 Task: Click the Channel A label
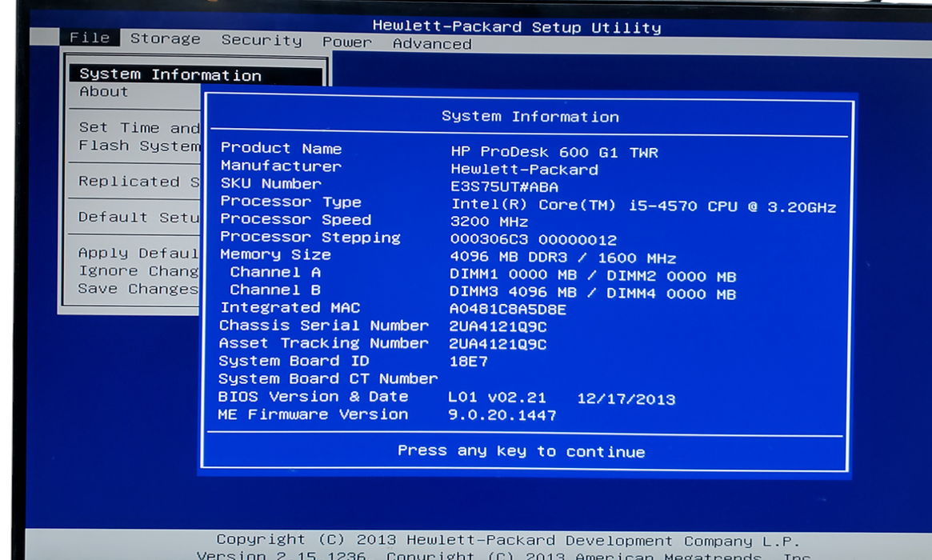(x=275, y=272)
